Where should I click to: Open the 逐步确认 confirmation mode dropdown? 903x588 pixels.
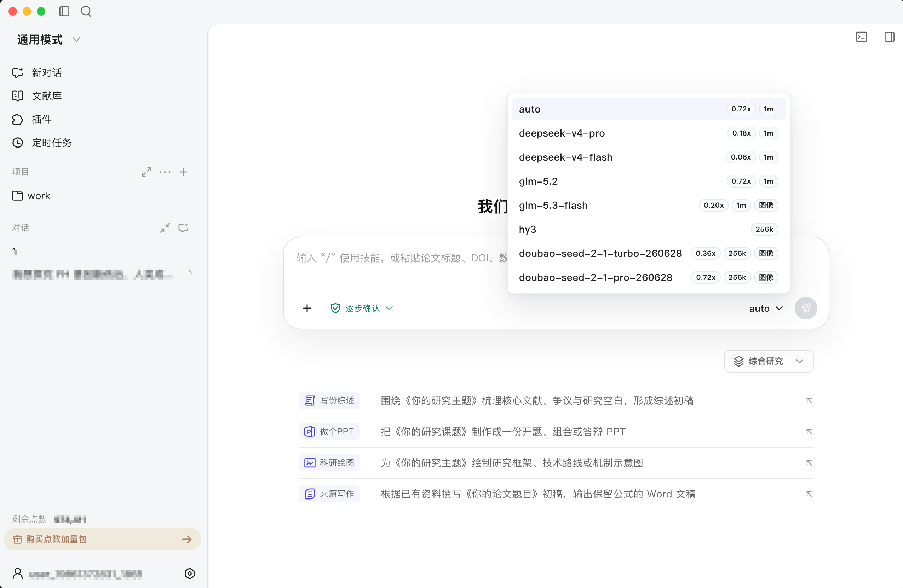coord(362,308)
